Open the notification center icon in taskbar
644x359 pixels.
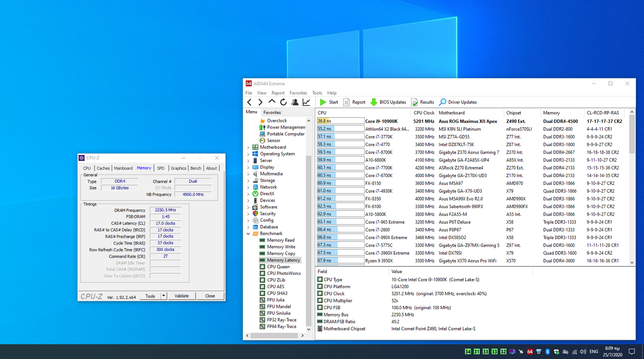[632, 351]
